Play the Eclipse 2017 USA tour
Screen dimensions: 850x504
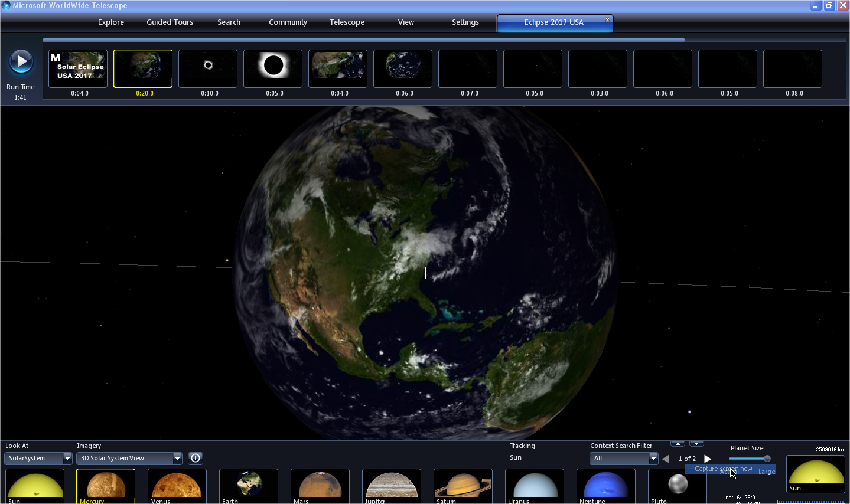pyautogui.click(x=21, y=61)
